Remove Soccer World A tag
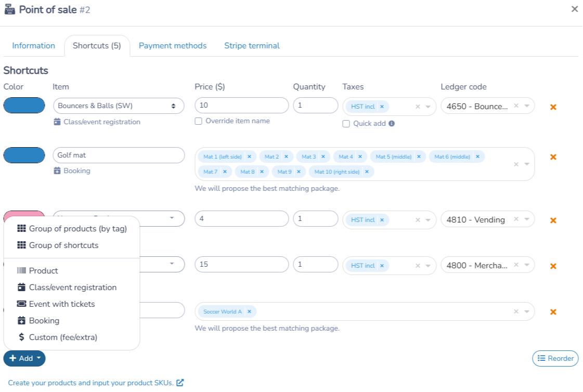The height and width of the screenshot is (392, 583). [x=250, y=312]
